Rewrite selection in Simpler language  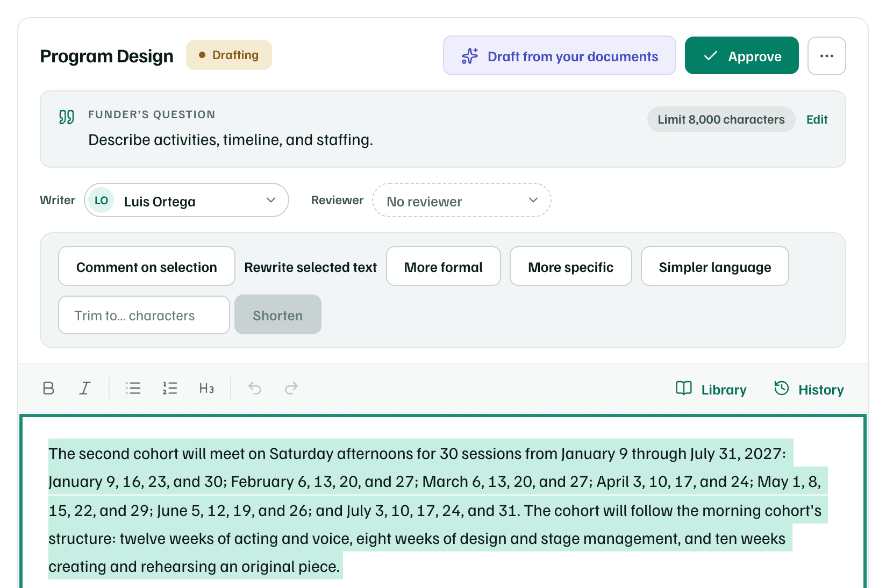click(x=714, y=267)
